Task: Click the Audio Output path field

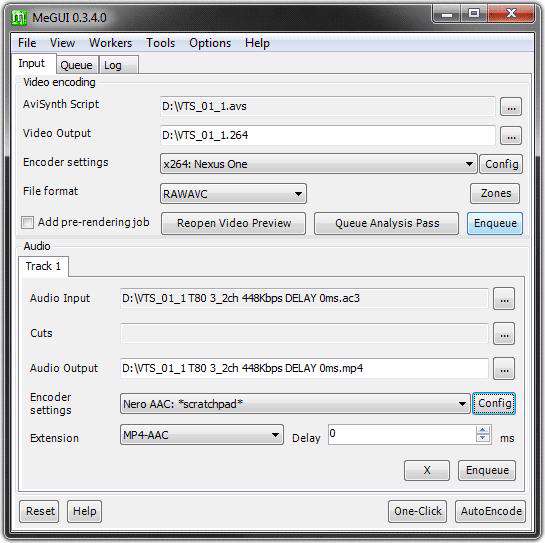Action: tap(304, 368)
